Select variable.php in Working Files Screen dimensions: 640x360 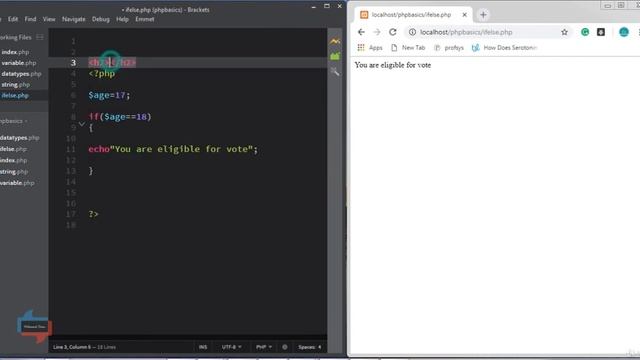[x=19, y=63]
